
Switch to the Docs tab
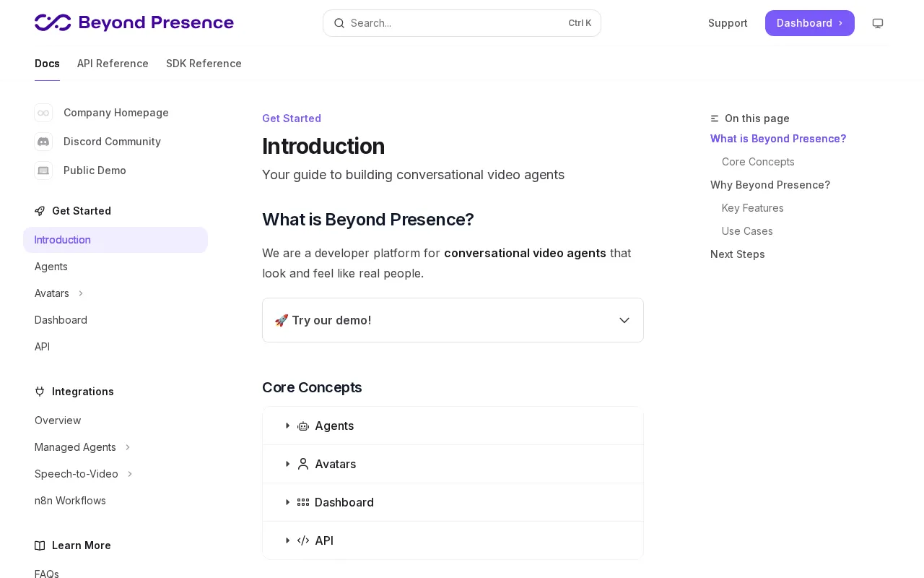pos(47,64)
